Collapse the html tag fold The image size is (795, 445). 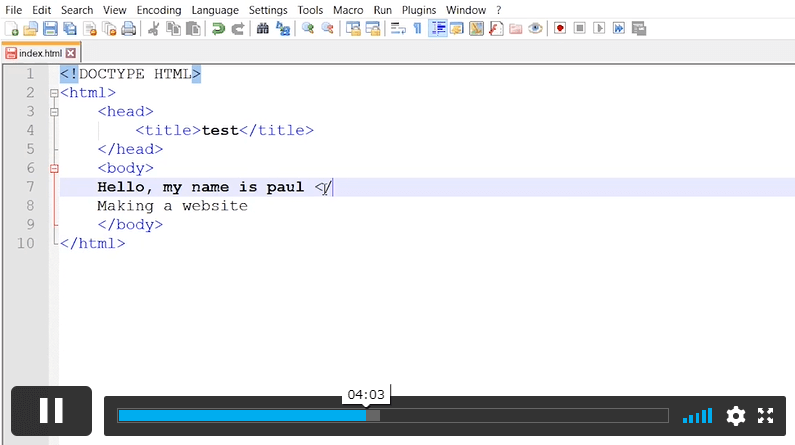pyautogui.click(x=54, y=93)
